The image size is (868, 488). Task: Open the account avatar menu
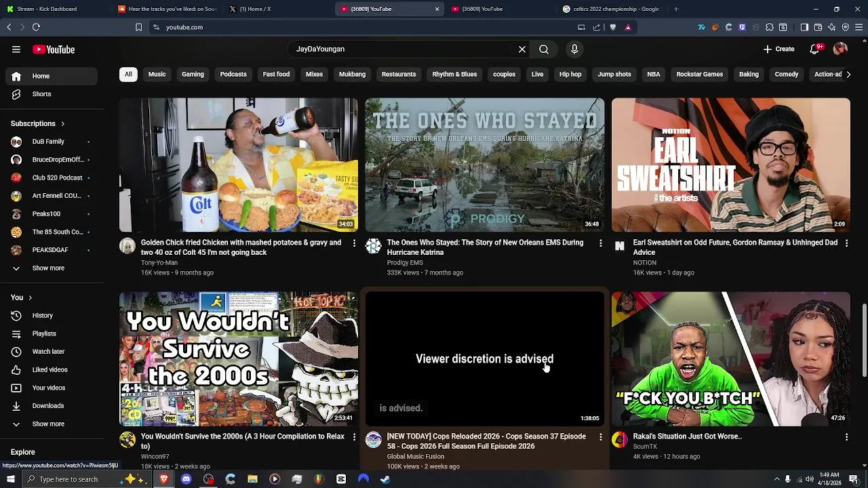pos(840,49)
